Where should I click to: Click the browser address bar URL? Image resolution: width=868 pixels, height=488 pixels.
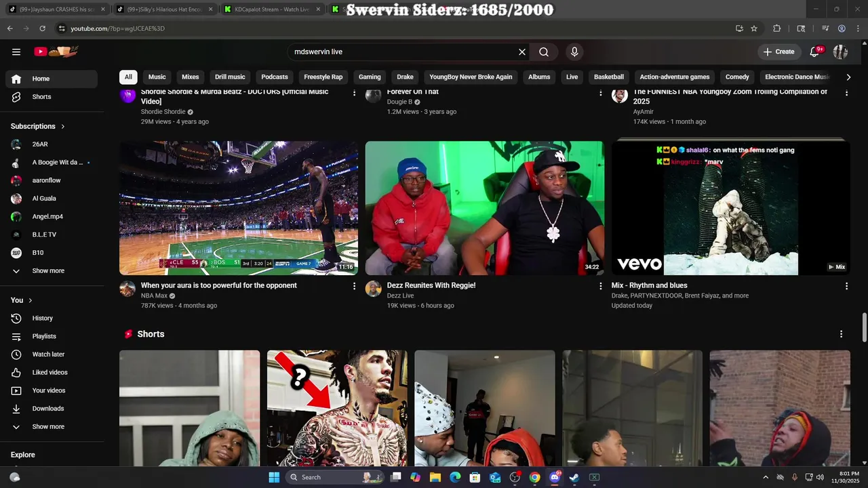tap(118, 28)
